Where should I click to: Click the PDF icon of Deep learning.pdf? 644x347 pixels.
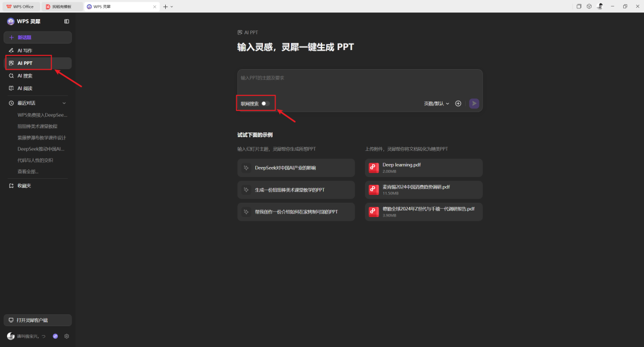coord(374,168)
